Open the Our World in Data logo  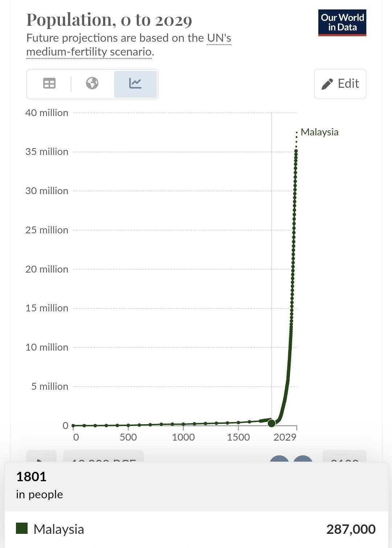342,23
